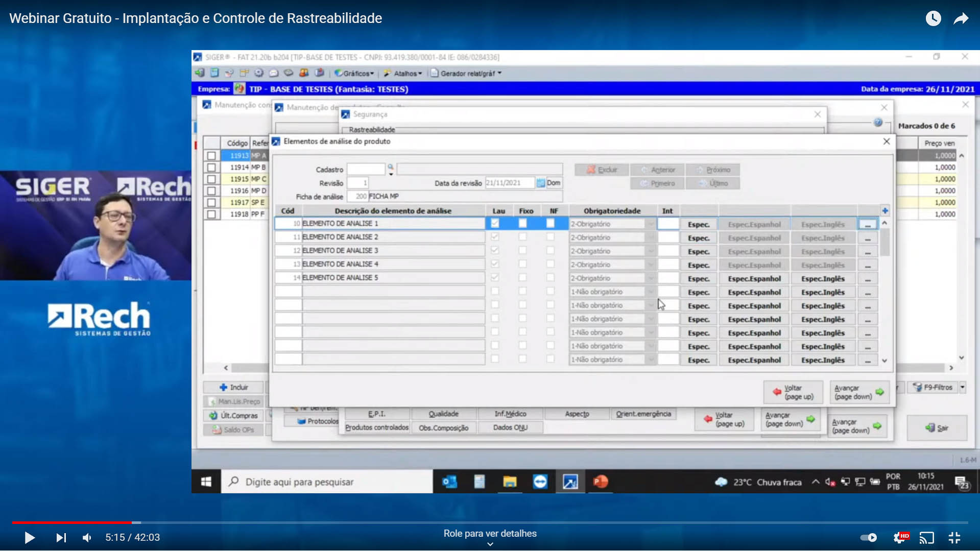Click the YouTube play button
This screenshot has height=551, width=980.
coord(29,538)
